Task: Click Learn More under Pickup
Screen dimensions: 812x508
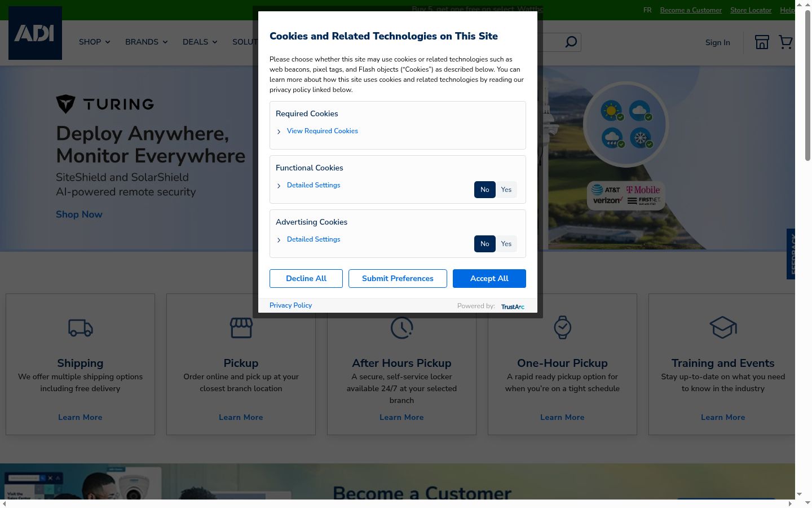Action: click(241, 417)
